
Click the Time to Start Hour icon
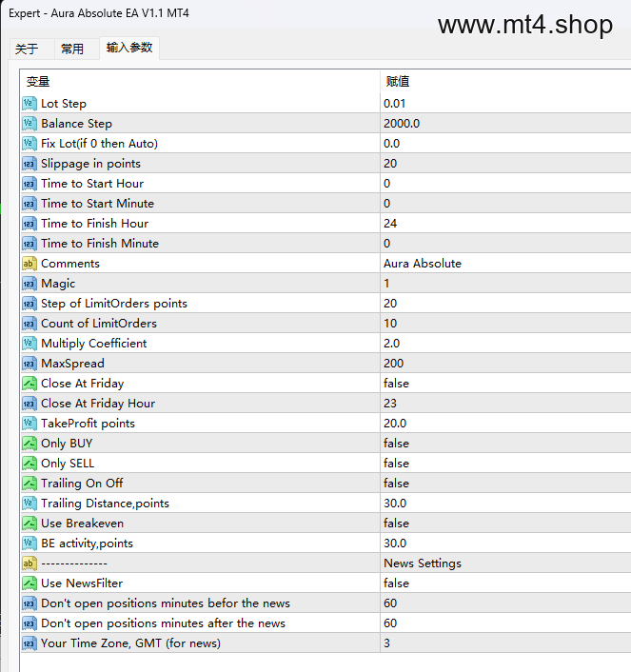pos(30,184)
